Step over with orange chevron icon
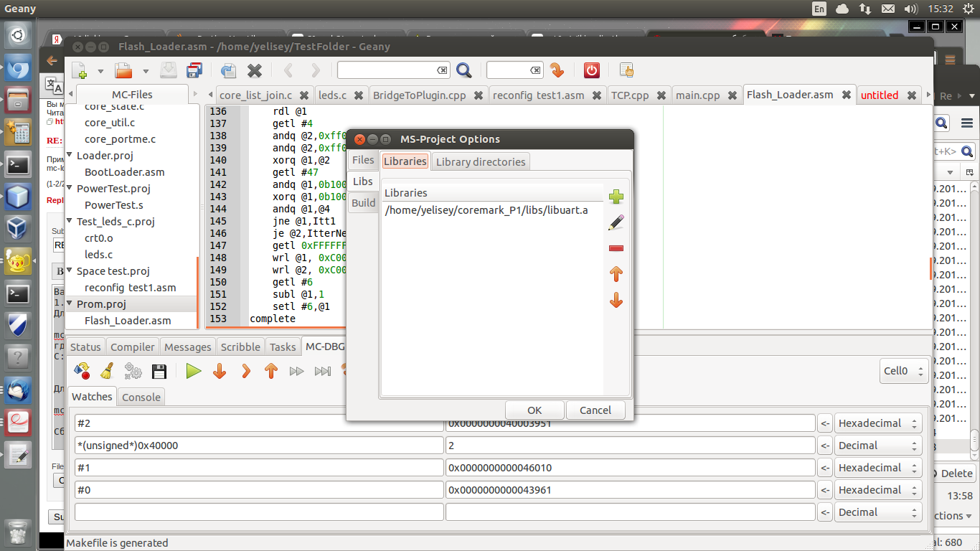The height and width of the screenshot is (551, 980). pyautogui.click(x=245, y=371)
